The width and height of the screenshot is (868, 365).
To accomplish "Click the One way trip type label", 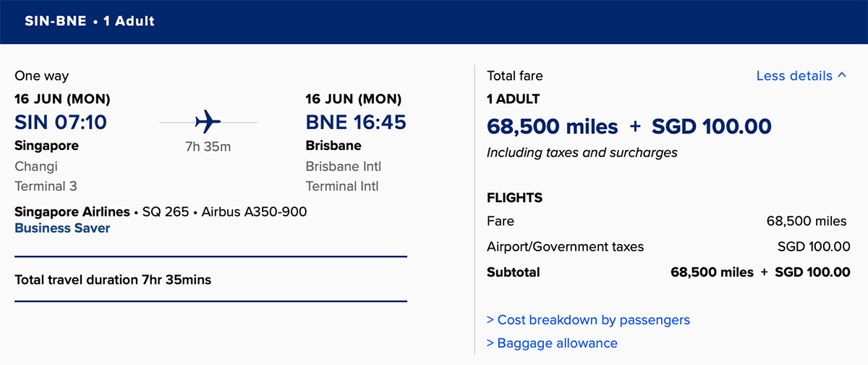I will coord(42,76).
